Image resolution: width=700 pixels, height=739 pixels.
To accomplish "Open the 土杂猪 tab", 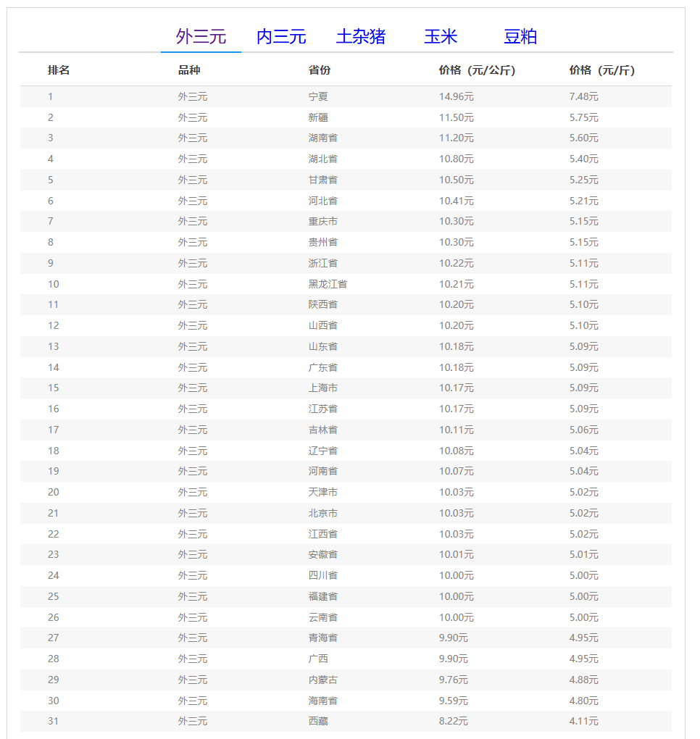I will [x=361, y=36].
